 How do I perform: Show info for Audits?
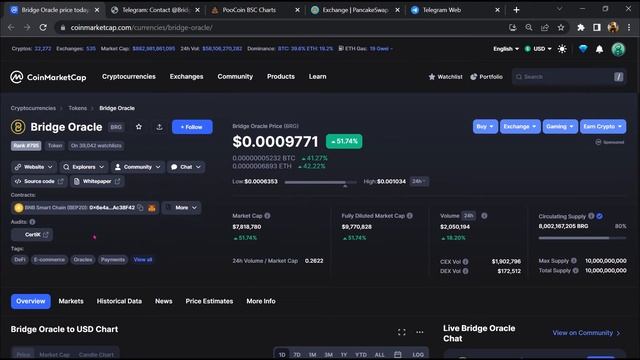point(32,222)
